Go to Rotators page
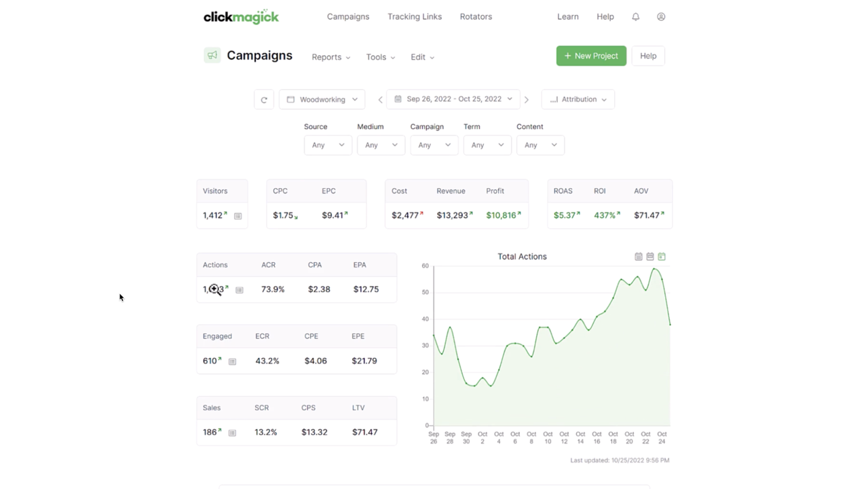 coord(476,17)
